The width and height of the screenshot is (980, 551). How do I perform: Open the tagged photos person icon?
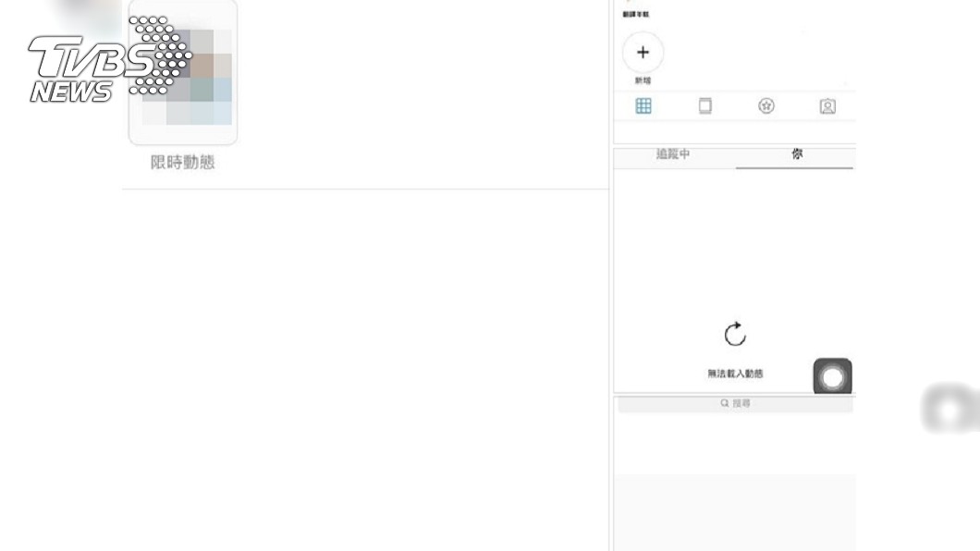pyautogui.click(x=827, y=106)
